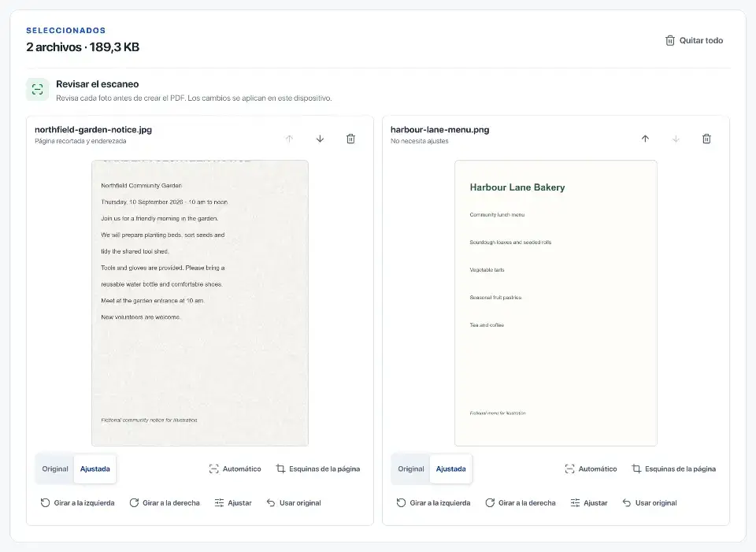Open the Harbour Lane Bakery scan preview
The width and height of the screenshot is (756, 552).
click(556, 302)
